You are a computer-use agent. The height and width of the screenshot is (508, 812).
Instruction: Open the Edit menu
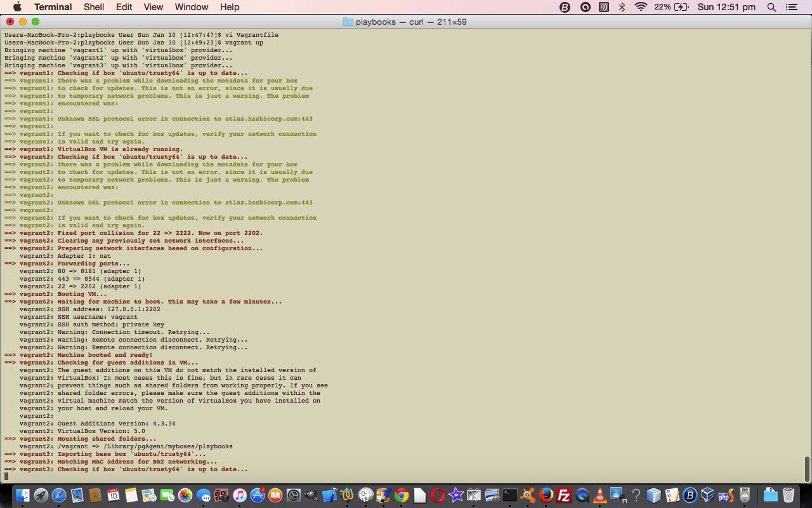[x=124, y=7]
